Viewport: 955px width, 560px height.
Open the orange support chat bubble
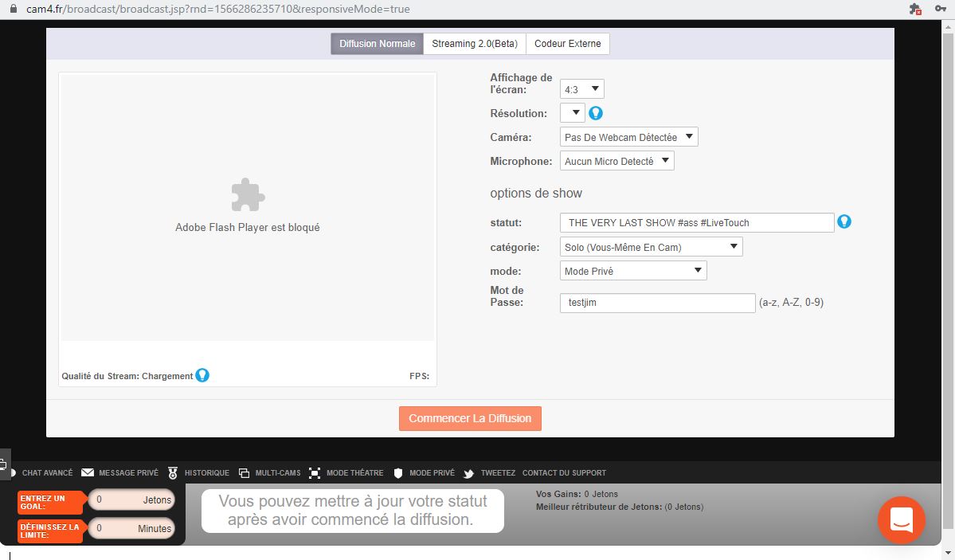coord(901,520)
